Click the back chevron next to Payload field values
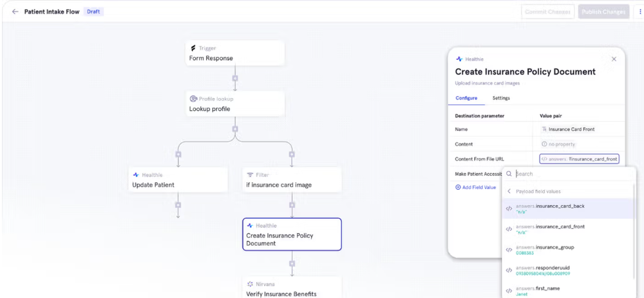Image resolution: width=644 pixels, height=298 pixels. coord(509,191)
